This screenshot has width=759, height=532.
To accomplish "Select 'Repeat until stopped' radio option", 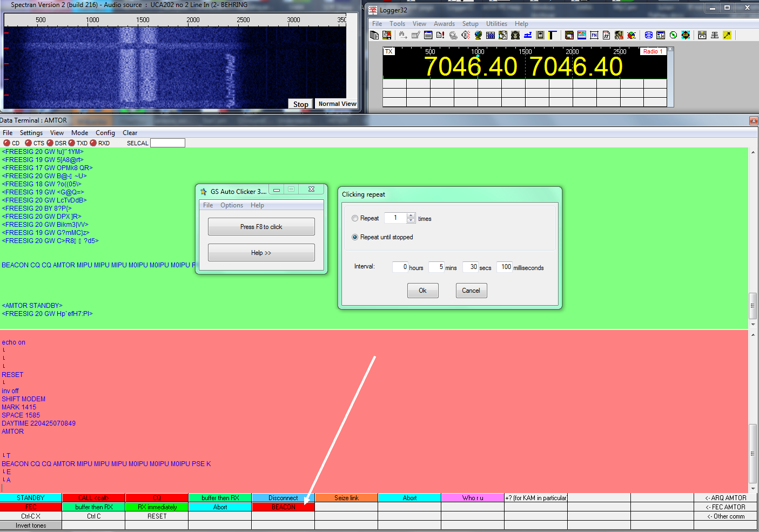I will [355, 237].
